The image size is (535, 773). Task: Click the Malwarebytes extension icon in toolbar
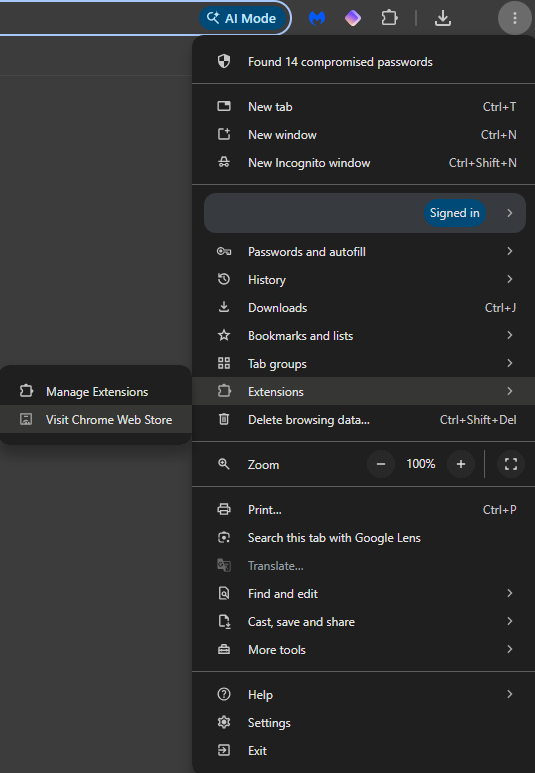click(x=317, y=18)
